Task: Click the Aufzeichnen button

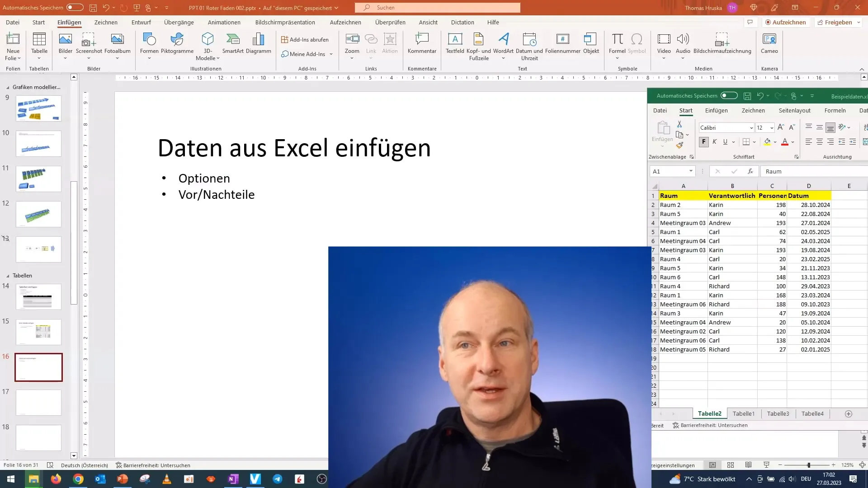Action: click(x=786, y=22)
